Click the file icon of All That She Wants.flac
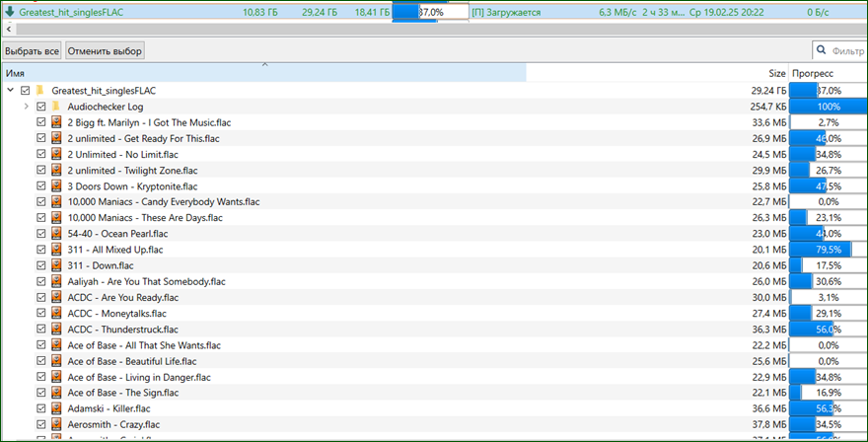This screenshot has height=442, width=868. 56,345
